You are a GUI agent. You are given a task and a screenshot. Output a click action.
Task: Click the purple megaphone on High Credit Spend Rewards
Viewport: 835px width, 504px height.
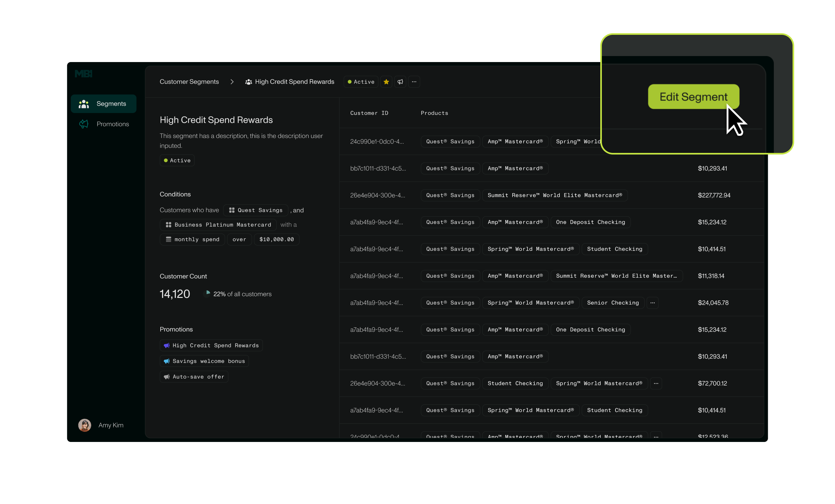[167, 345]
